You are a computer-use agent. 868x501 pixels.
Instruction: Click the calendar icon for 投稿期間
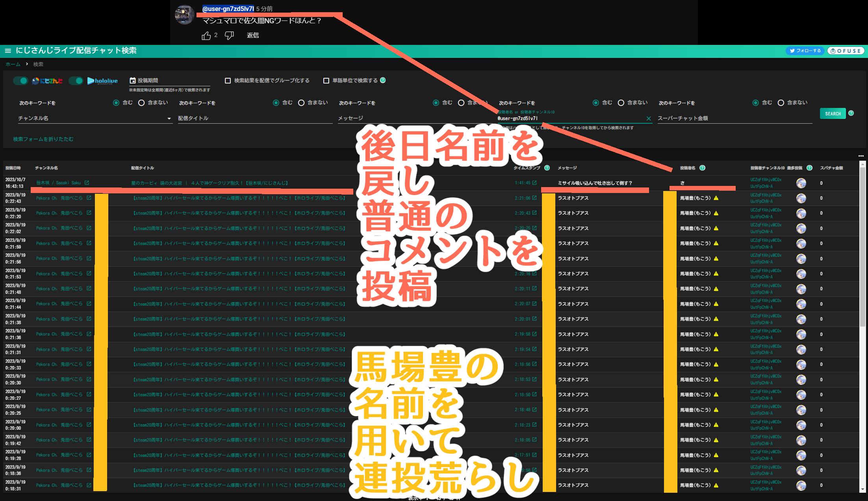pyautogui.click(x=133, y=80)
